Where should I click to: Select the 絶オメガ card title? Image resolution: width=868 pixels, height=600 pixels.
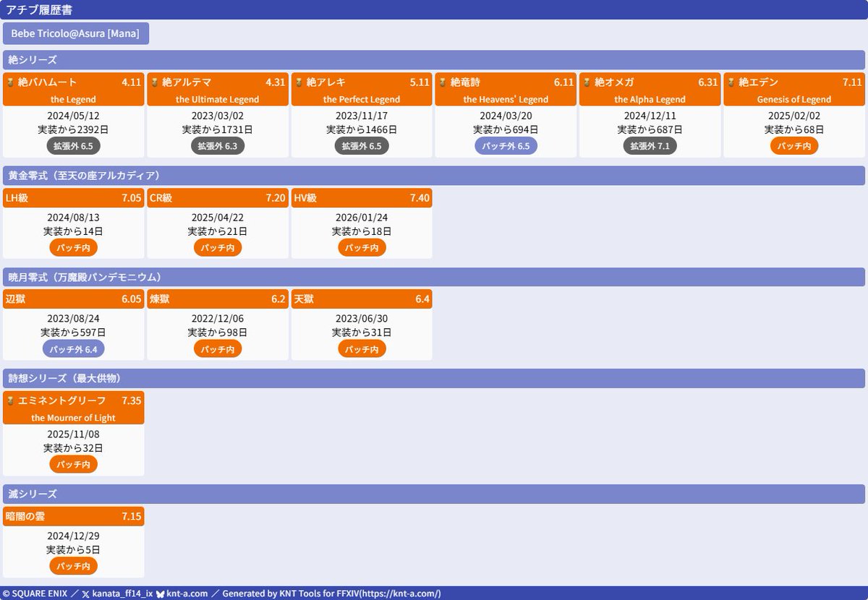click(x=614, y=82)
